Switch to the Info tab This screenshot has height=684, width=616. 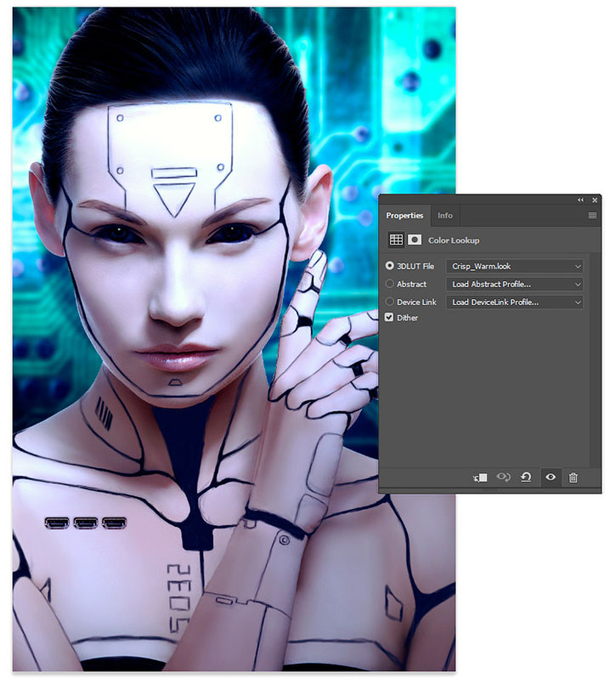445,216
